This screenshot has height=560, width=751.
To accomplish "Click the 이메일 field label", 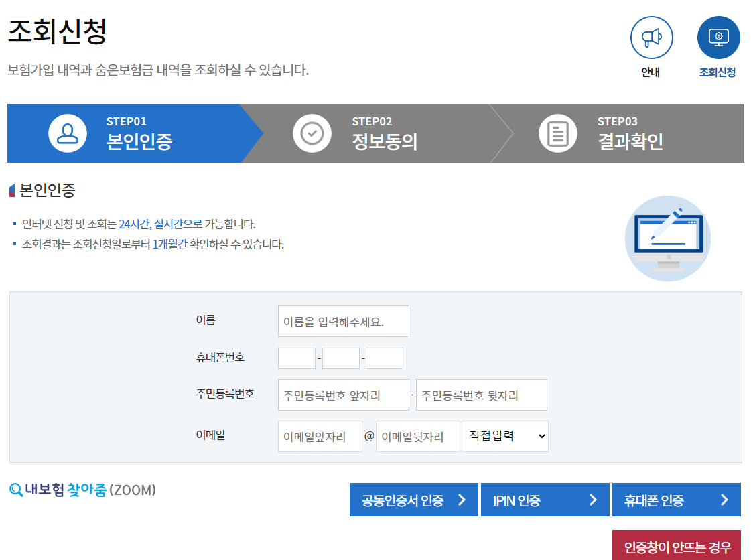I will (211, 435).
